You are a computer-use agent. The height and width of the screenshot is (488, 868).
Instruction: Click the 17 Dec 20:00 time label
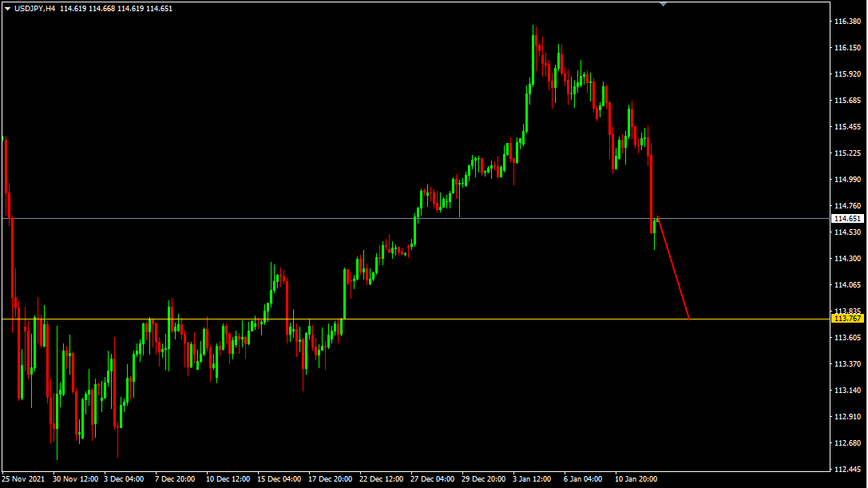(330, 479)
